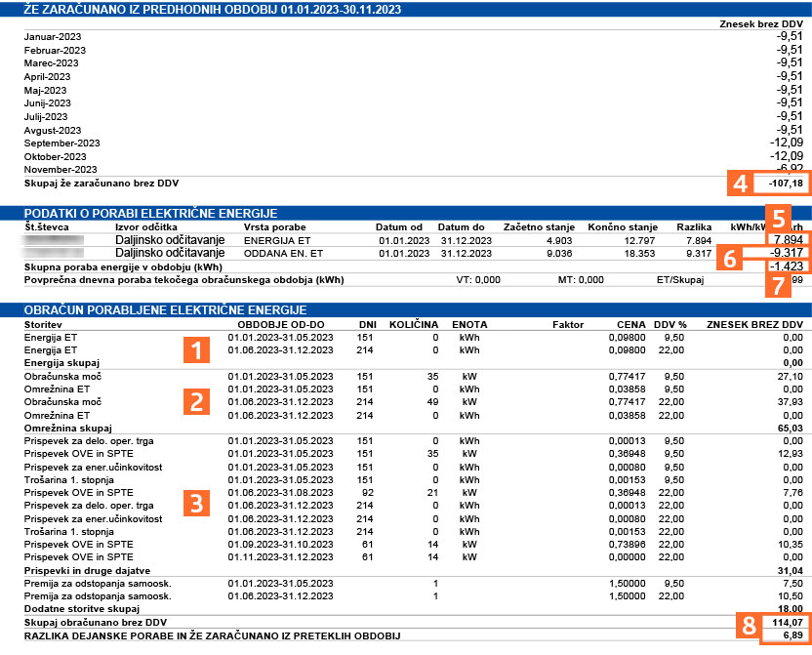This screenshot has height=655, width=812.
Task: Click the 'RAZLIKA DEJANSKE PORABE' final row label
Action: 213,635
